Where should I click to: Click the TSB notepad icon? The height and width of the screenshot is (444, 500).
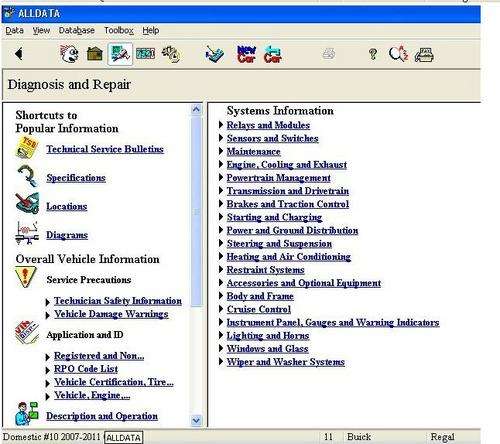point(27,147)
